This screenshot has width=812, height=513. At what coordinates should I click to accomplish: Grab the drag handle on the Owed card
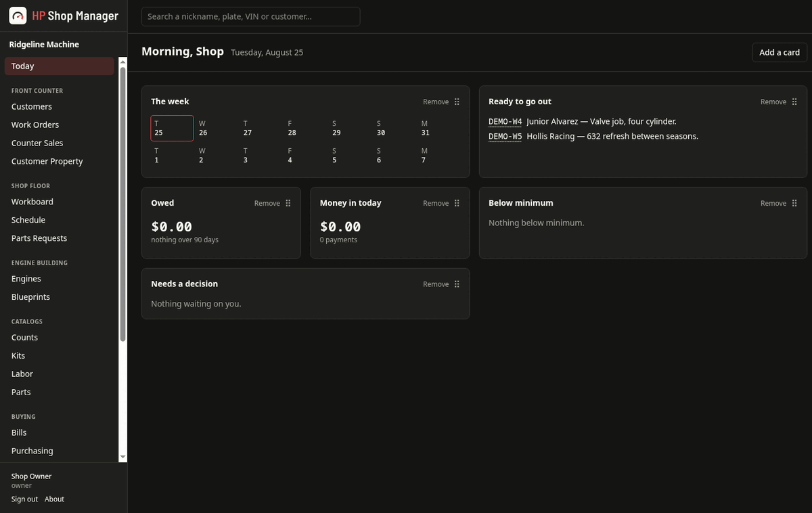[288, 203]
